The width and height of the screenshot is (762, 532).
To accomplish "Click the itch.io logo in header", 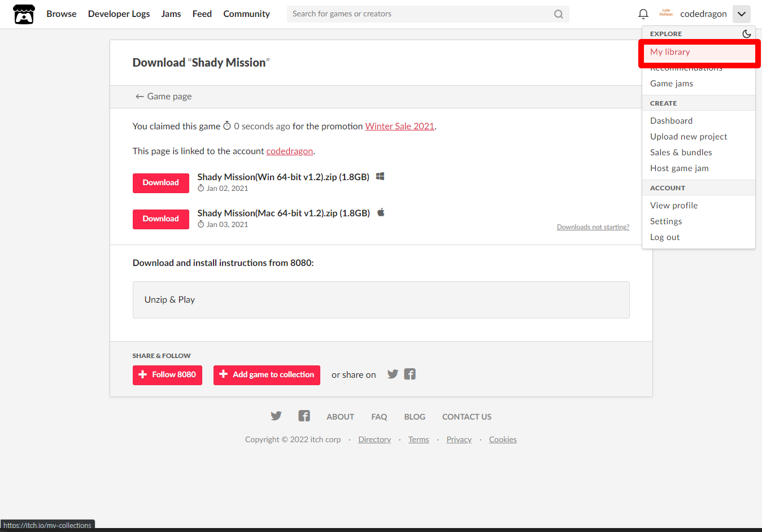I will pyautogui.click(x=24, y=14).
